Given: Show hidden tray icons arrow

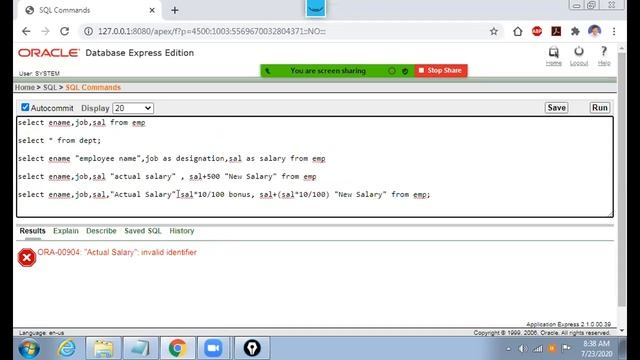Looking at the screenshot, I should coord(508,349).
